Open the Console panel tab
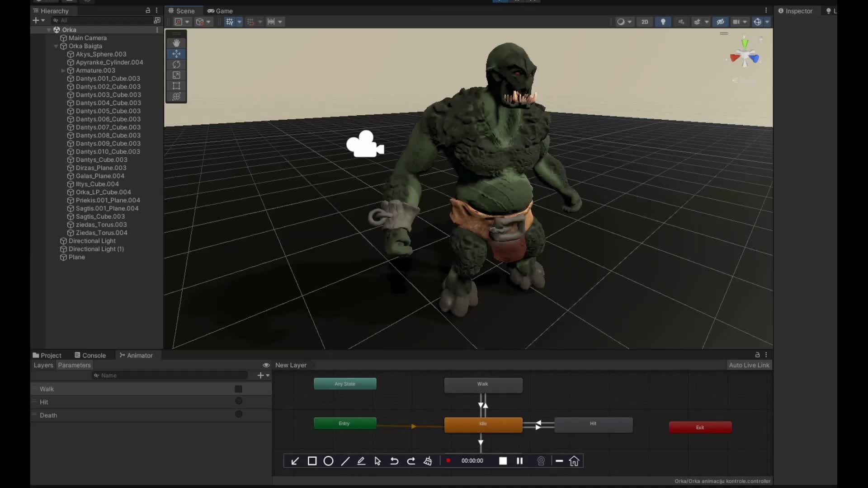 click(x=93, y=355)
